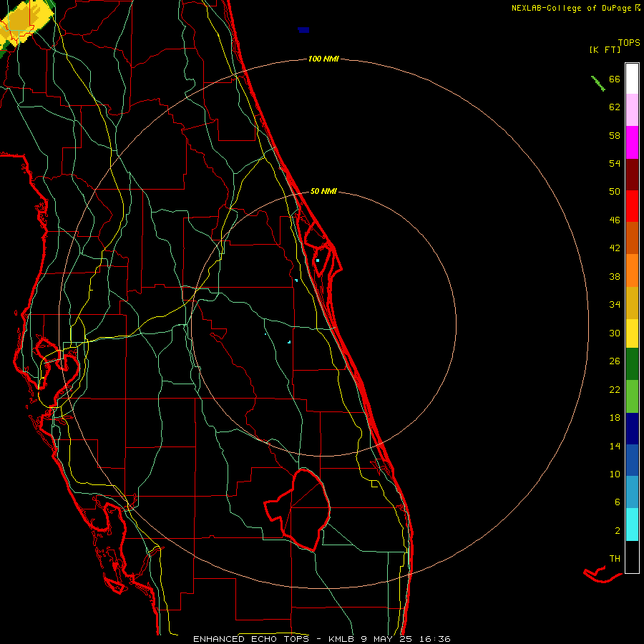Select the 50 NMI range ring label

click(x=323, y=191)
